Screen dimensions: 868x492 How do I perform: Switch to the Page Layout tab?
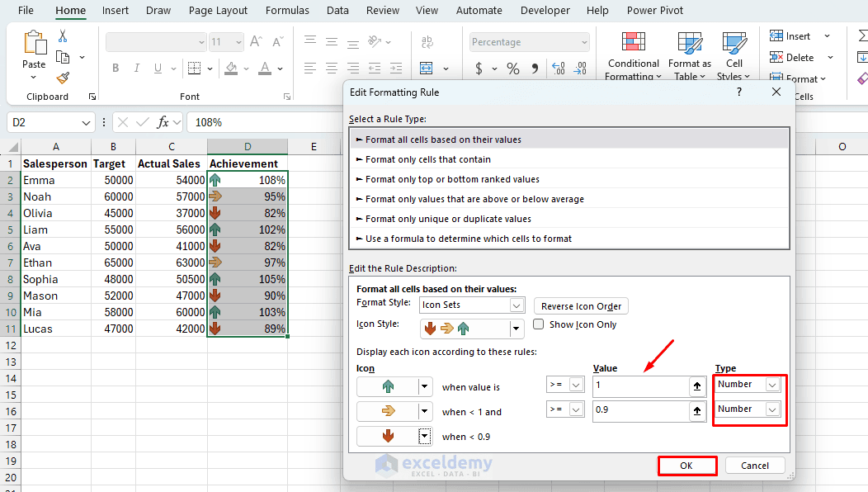pyautogui.click(x=218, y=11)
